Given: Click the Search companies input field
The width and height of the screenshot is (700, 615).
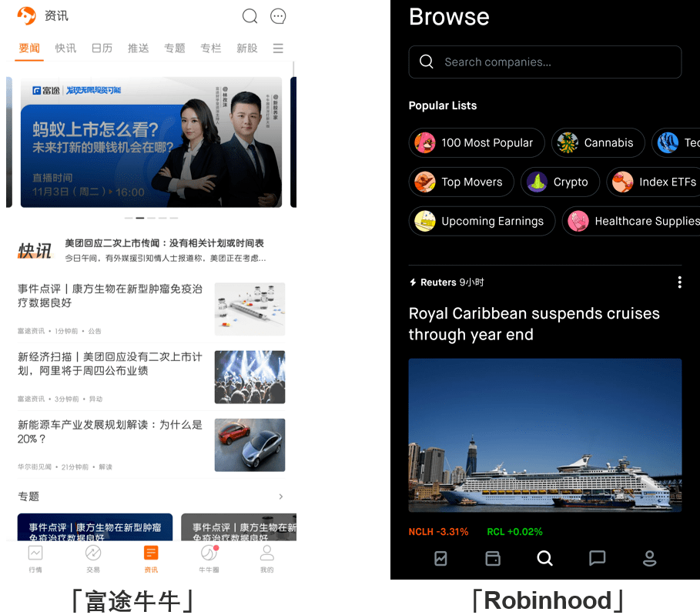Looking at the screenshot, I should pyautogui.click(x=544, y=62).
